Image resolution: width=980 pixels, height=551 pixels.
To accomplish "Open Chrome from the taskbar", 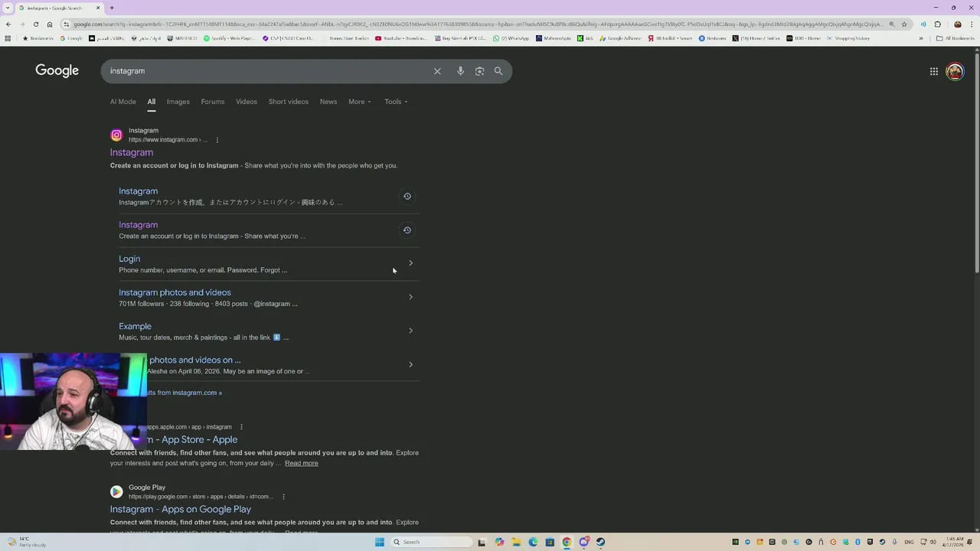I will pos(567,542).
